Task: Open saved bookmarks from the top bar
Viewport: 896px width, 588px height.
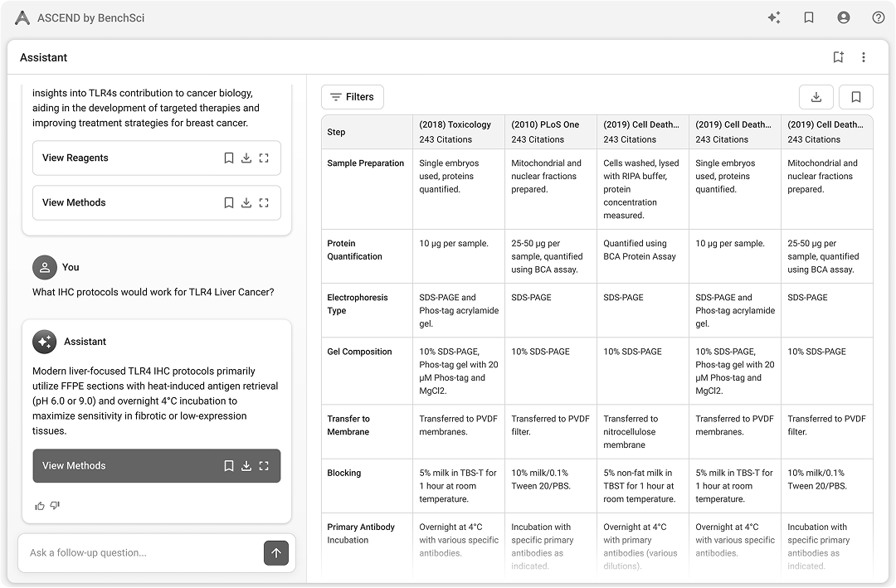Action: 809,17
